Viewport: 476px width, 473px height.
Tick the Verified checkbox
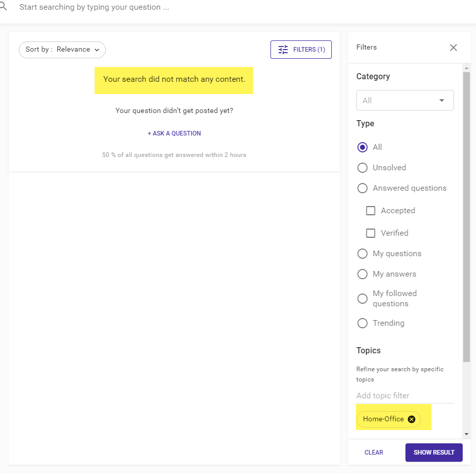[x=370, y=233]
